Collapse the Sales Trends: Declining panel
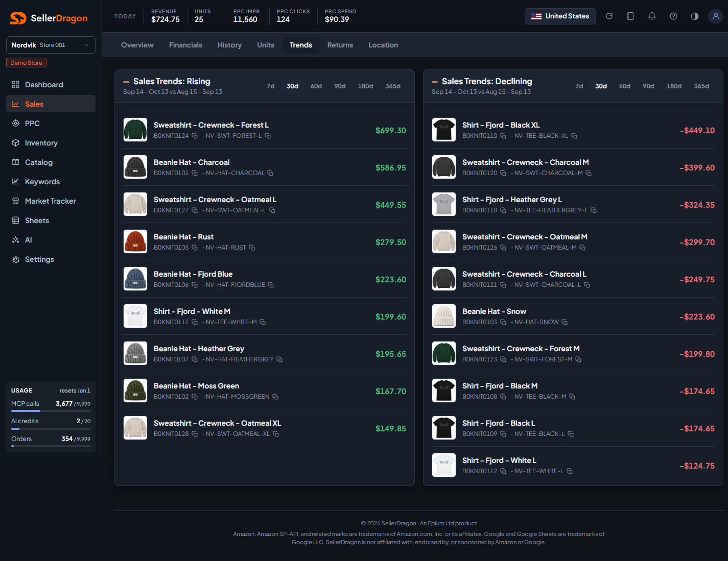 coord(435,82)
